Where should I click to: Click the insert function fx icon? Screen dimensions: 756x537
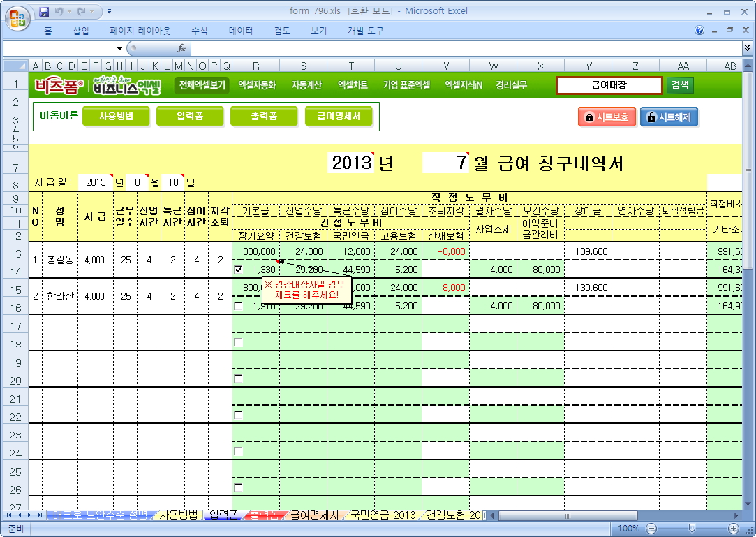(181, 48)
